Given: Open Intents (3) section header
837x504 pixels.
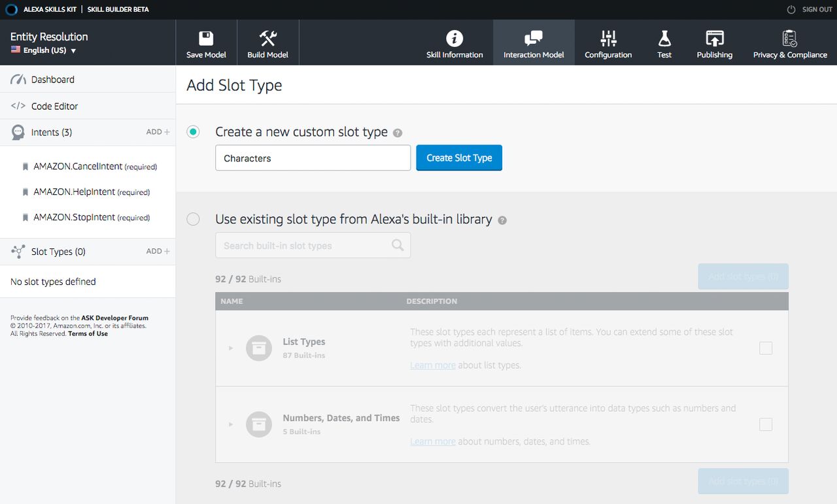Looking at the screenshot, I should click(x=52, y=132).
